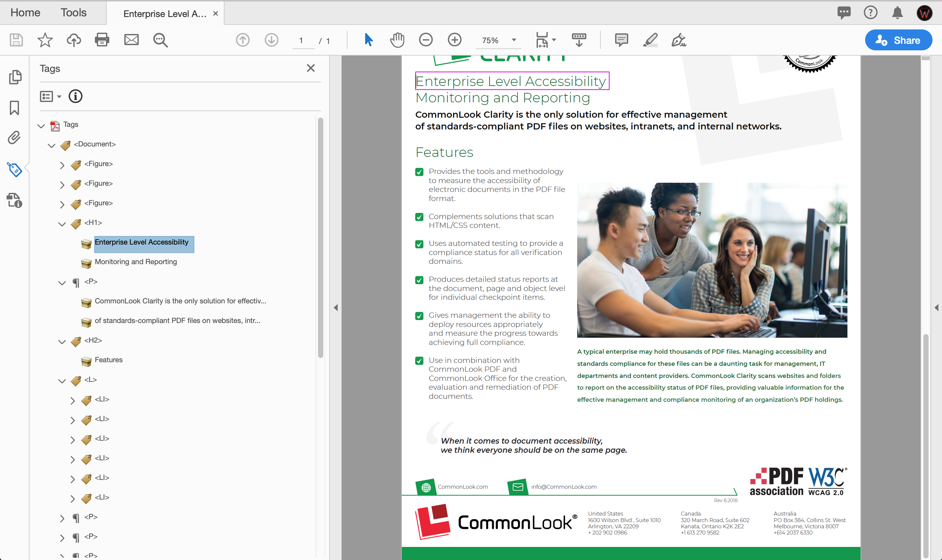Open the sign document pen tool
The image size is (942, 560).
(679, 40)
